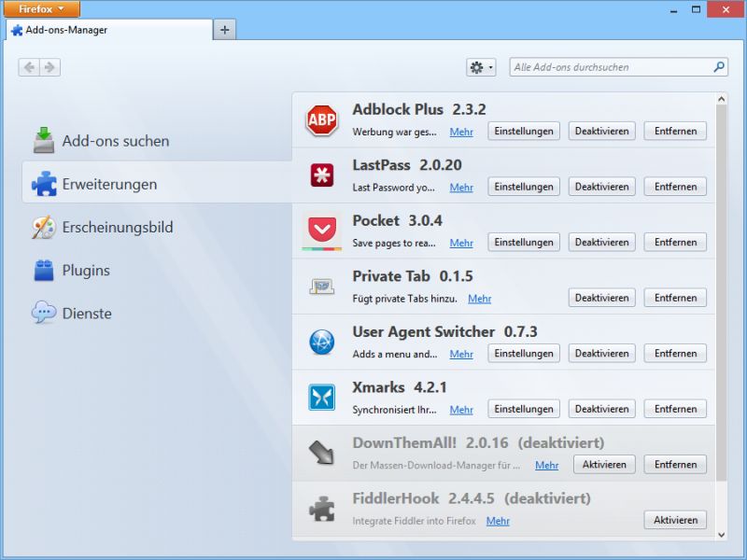Select the Xmarks 4.2.1 title text
The width and height of the screenshot is (747, 560).
(x=400, y=387)
